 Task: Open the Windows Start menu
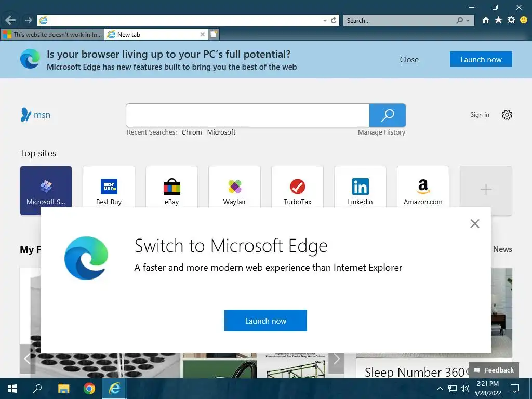click(12, 389)
